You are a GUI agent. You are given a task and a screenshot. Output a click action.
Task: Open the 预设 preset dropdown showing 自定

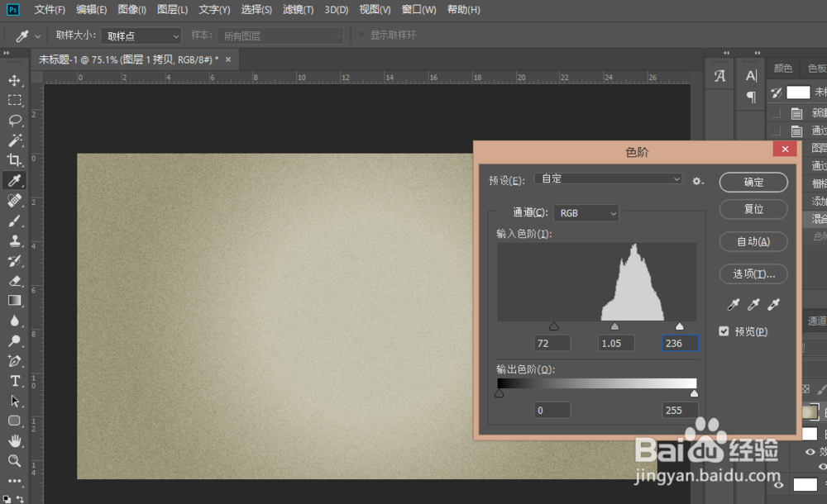pos(609,178)
